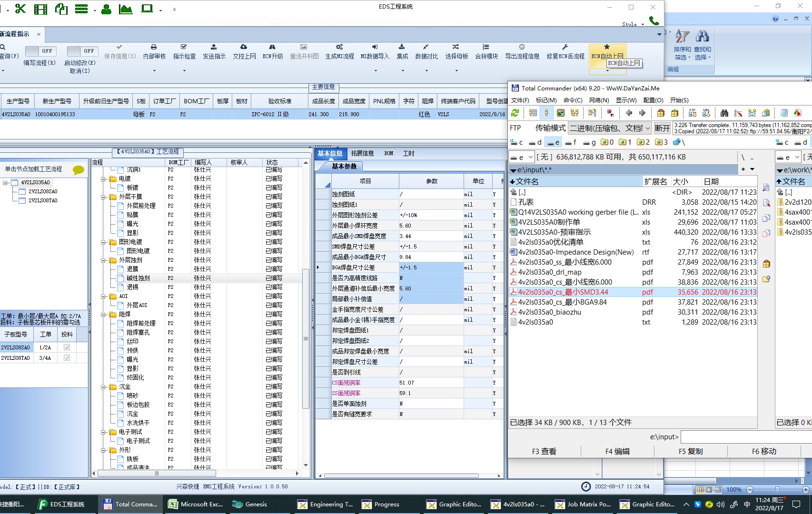Collapse the 外层干膜 folder node

pyautogui.click(x=103, y=197)
